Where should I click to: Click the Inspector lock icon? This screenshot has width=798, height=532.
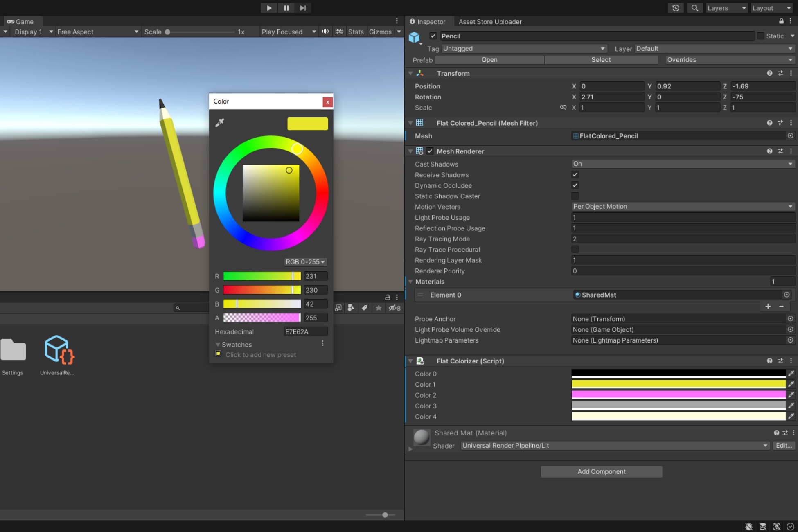(x=781, y=21)
